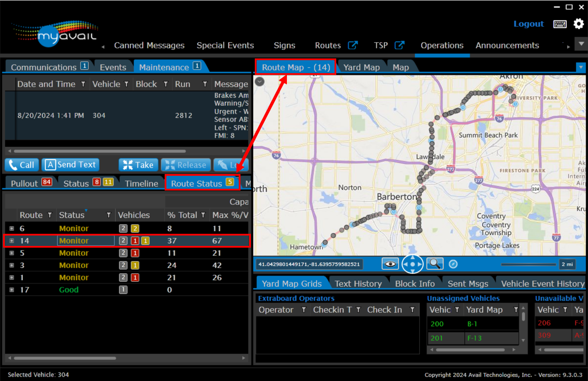588x381 pixels.
Task: Click the magnifier zoom tool on map
Action: point(434,264)
